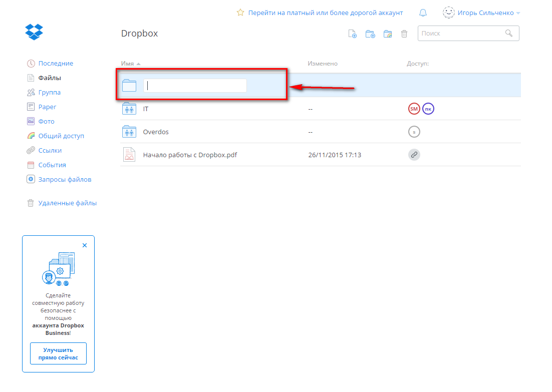552x392 pixels.
Task: Click the upgrade star icon
Action: [240, 13]
